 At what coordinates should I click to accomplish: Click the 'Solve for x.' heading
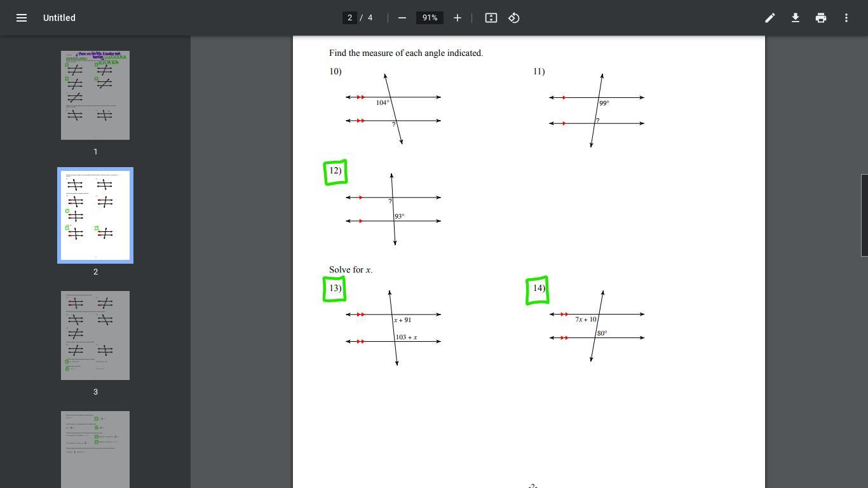351,269
